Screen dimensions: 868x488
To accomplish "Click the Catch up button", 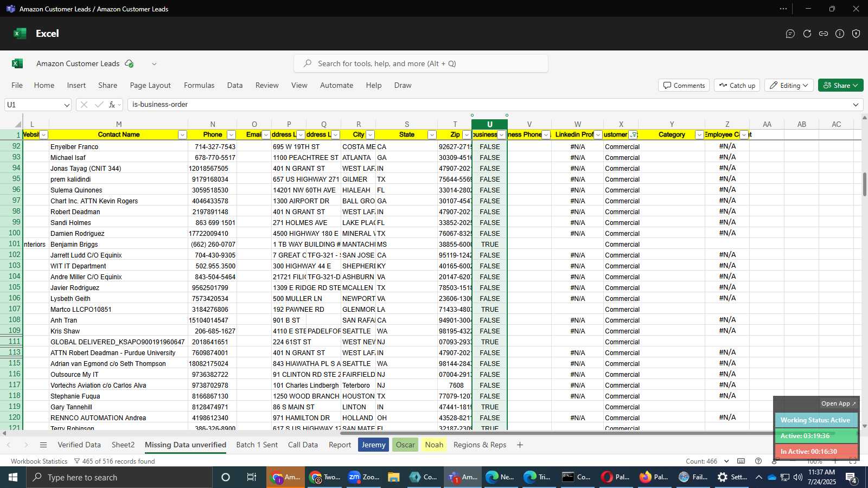I will tap(737, 86).
